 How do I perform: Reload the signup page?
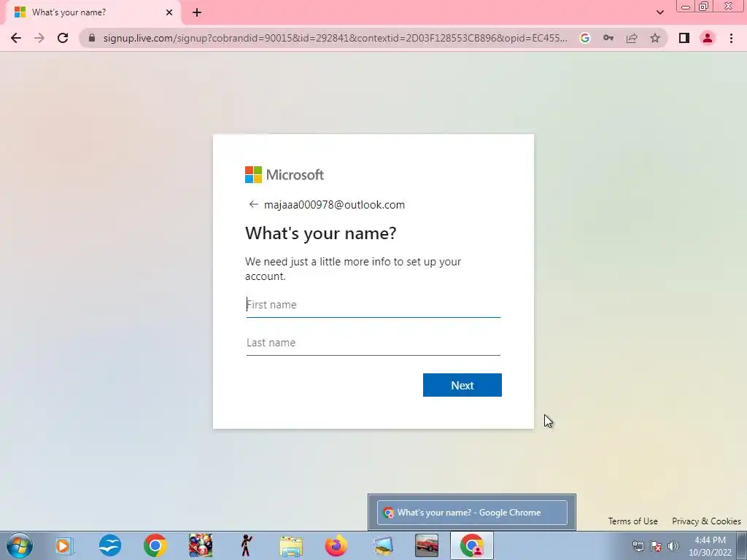pos(63,38)
